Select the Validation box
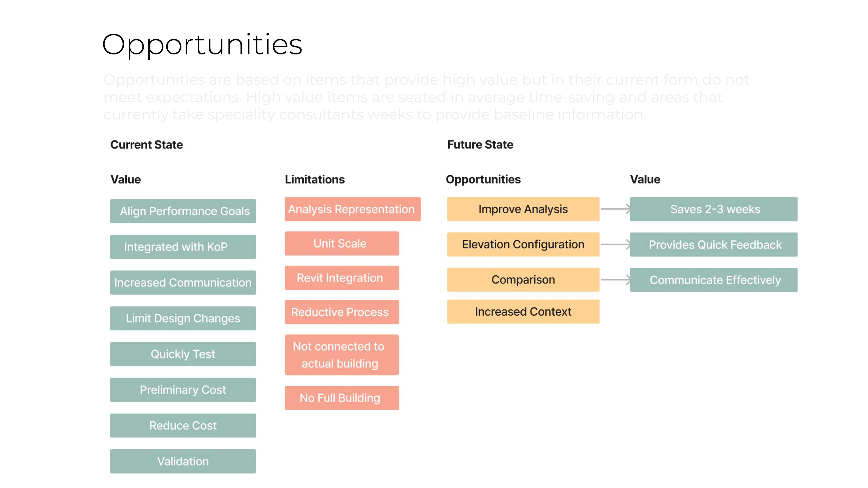The image size is (868, 488). click(x=183, y=461)
